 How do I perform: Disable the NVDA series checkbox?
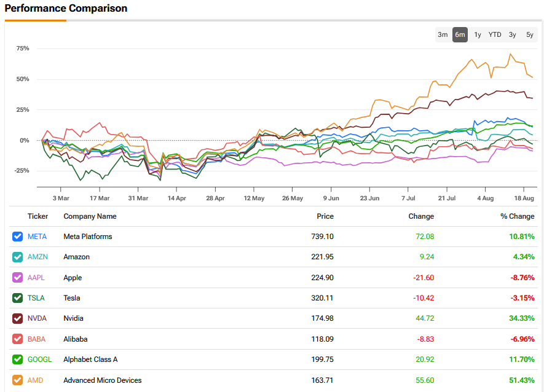(17, 318)
